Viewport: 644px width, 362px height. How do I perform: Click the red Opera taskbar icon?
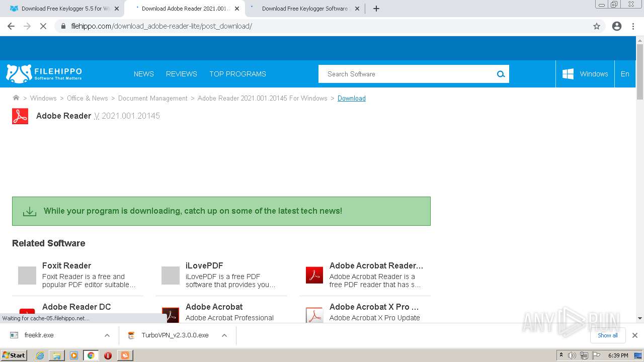coord(108,355)
